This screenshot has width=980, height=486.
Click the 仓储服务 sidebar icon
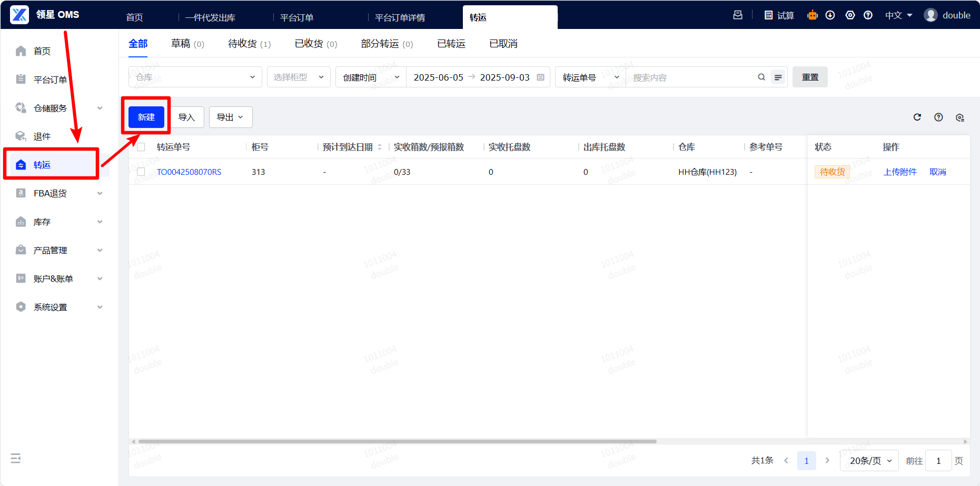click(21, 108)
